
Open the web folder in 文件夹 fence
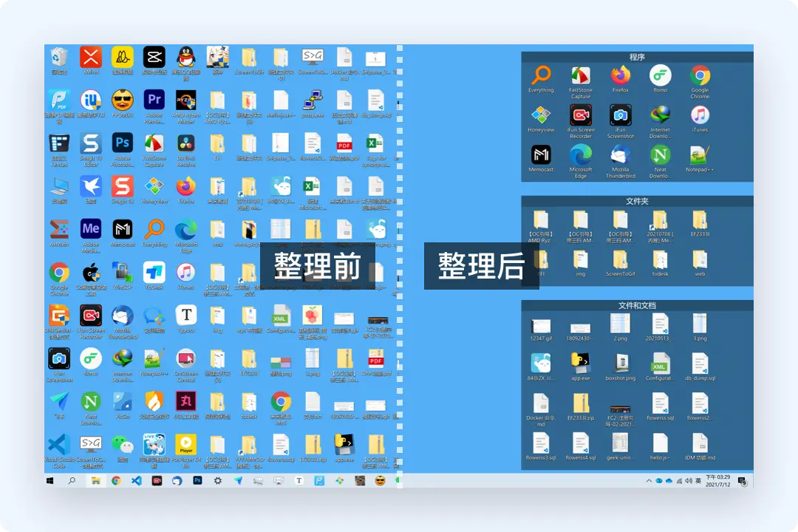tap(700, 259)
